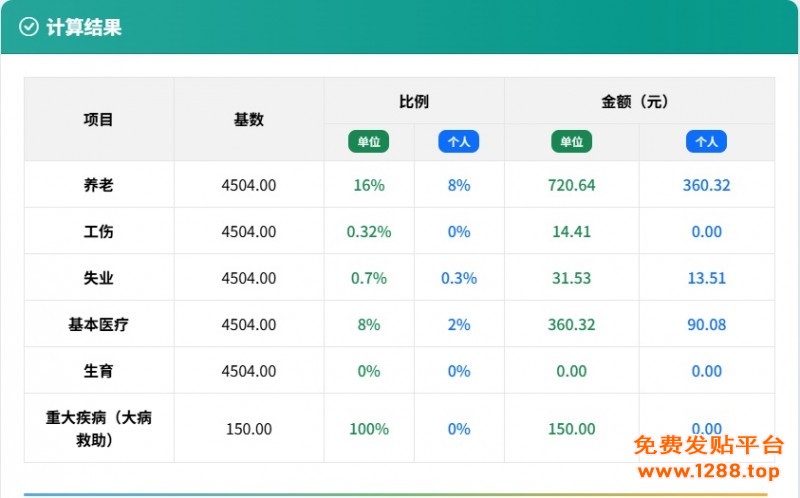Select the green 单位 badge under 比例
800x498 pixels.
pos(368,142)
